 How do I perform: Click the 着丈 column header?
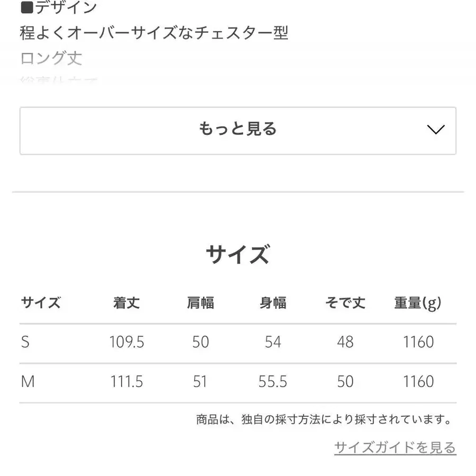(x=126, y=303)
